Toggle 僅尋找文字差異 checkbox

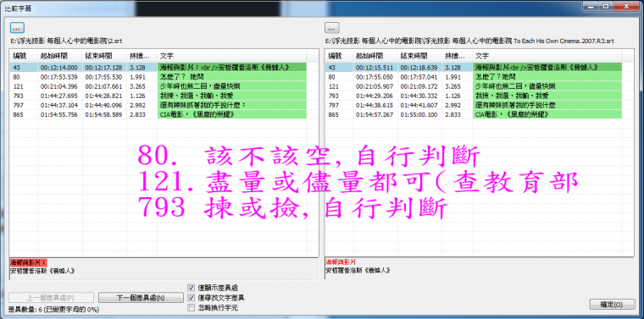click(x=191, y=297)
